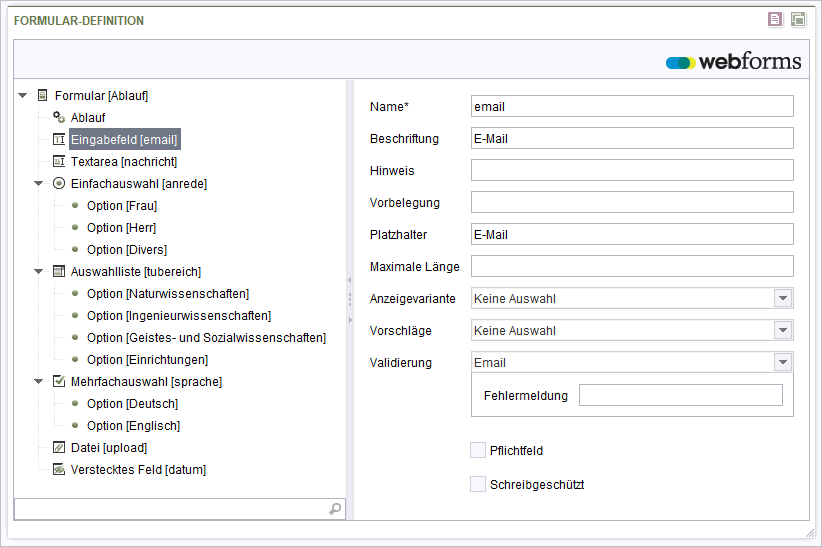Enable the Pflichtfeld checkbox
The image size is (822, 547).
(x=478, y=450)
